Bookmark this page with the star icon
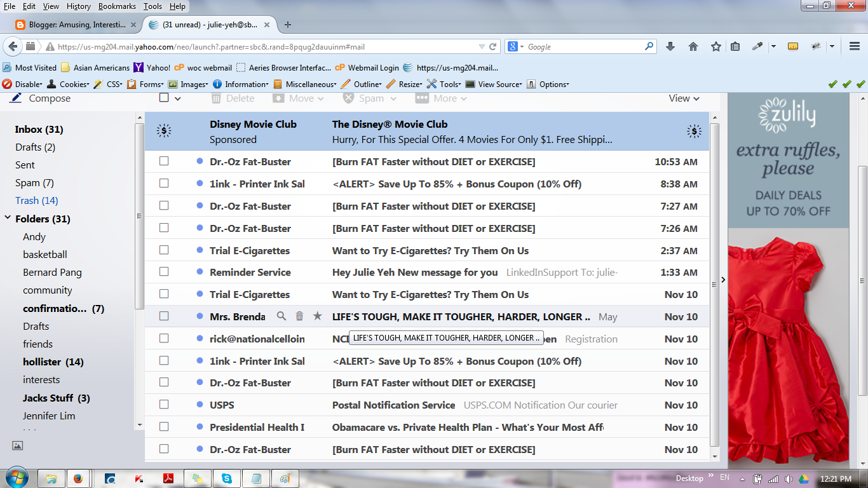The height and width of the screenshot is (488, 868). (x=716, y=46)
